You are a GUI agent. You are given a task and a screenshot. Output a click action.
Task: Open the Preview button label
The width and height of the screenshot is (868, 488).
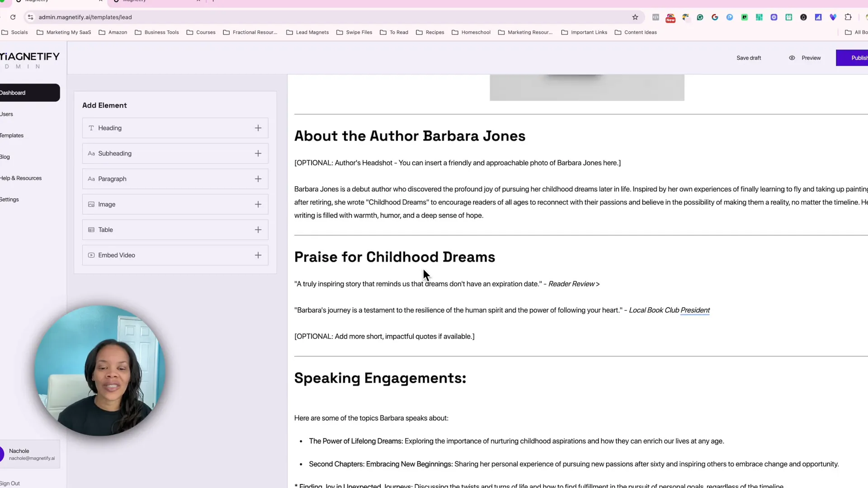point(811,58)
